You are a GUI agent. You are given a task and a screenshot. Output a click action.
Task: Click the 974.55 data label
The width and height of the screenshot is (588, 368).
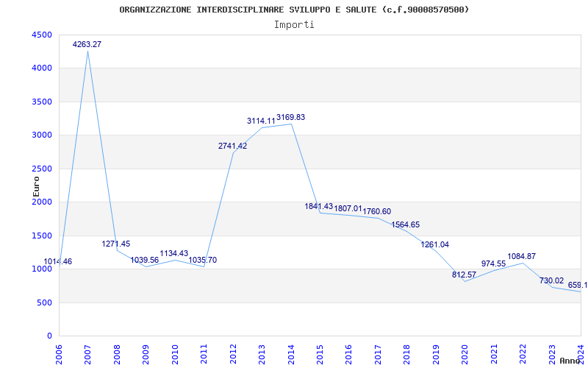pyautogui.click(x=493, y=263)
